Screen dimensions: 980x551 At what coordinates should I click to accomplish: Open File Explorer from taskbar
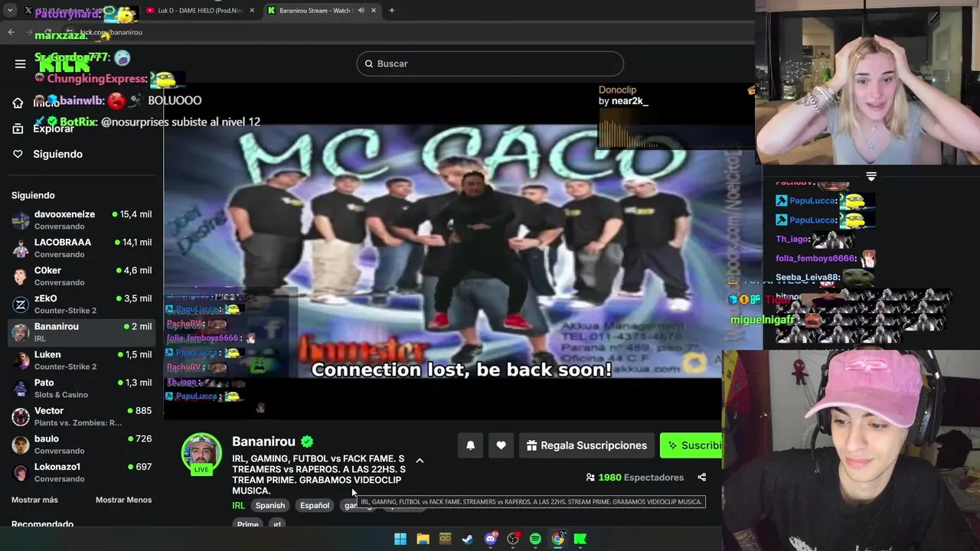pyautogui.click(x=423, y=539)
